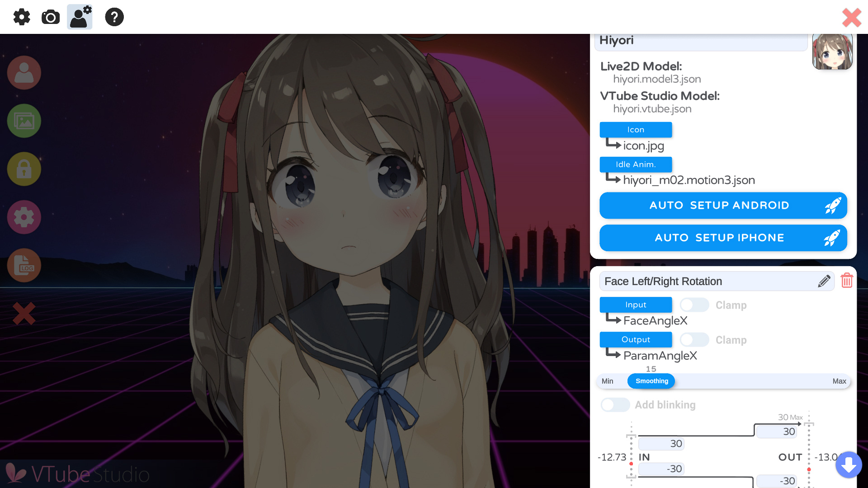Delete Face Left/Right Rotation parameter
The height and width of the screenshot is (488, 868).
click(847, 281)
